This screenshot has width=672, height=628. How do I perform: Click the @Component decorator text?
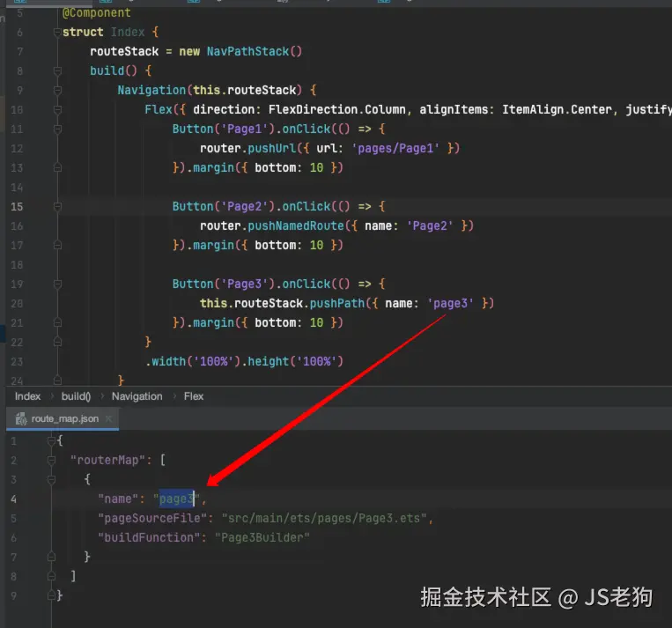click(x=96, y=13)
